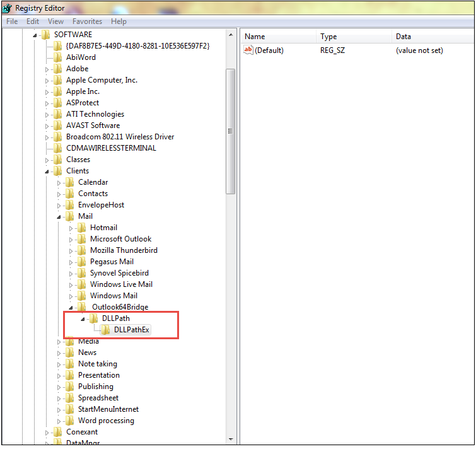The image size is (476, 454).
Task: Click the EnvelopeHost folder icon
Action: coord(70,205)
